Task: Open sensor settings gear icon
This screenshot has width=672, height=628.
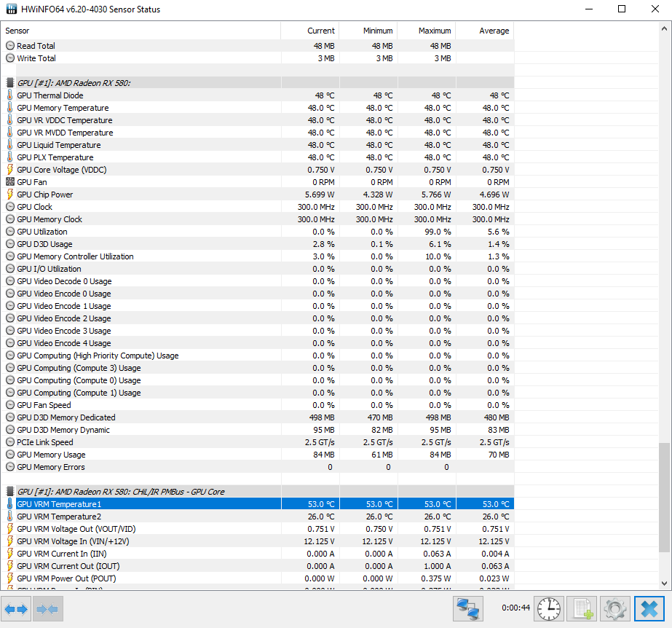Action: coord(615,609)
